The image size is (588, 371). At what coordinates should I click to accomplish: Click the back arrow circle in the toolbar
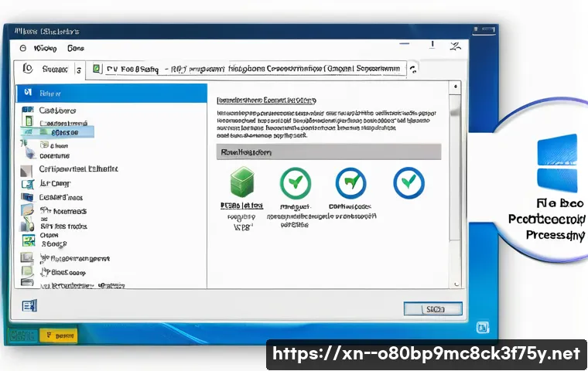26,69
